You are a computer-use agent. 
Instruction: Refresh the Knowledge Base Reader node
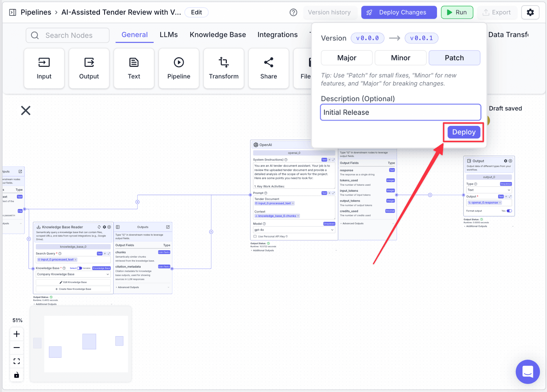tap(99, 227)
